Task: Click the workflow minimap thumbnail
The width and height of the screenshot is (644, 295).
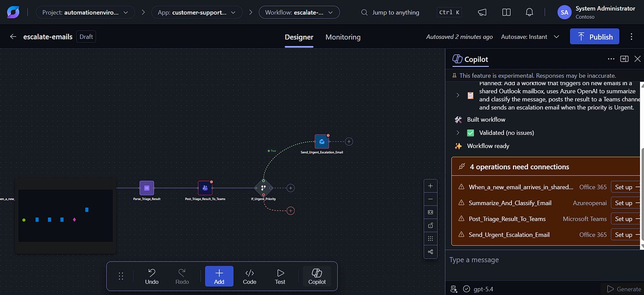Action: 65,216
